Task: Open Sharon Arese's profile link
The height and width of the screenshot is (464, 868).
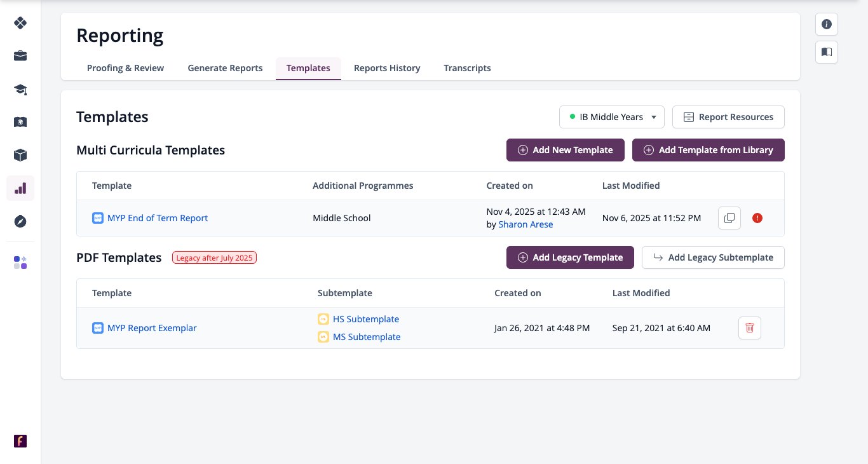Action: (526, 224)
